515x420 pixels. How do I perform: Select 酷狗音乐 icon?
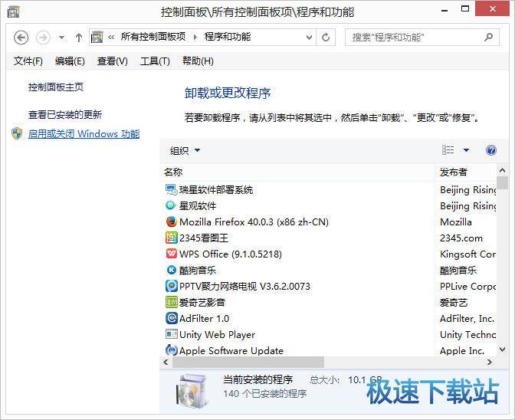(x=172, y=270)
